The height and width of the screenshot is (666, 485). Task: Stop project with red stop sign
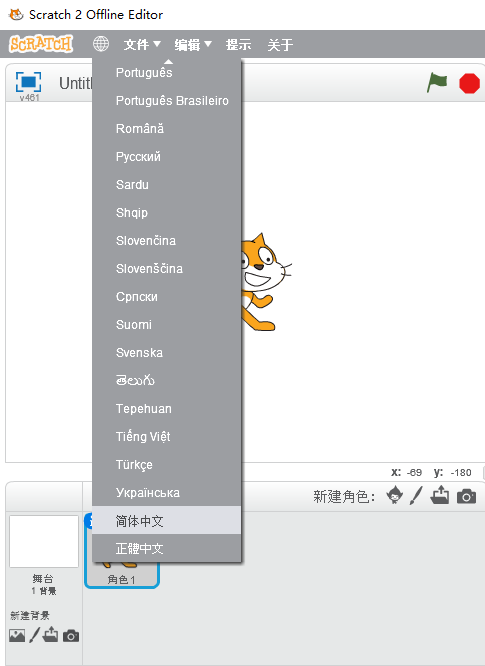(x=469, y=83)
